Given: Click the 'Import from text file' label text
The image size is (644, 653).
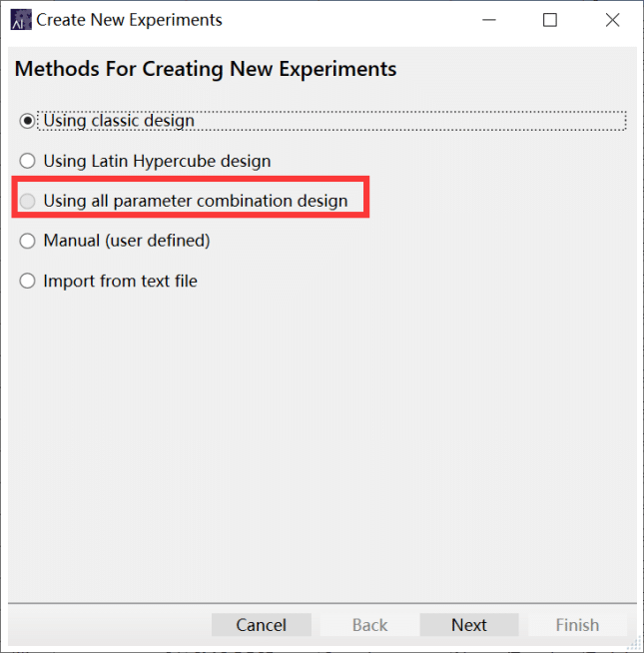Looking at the screenshot, I should 120,281.
